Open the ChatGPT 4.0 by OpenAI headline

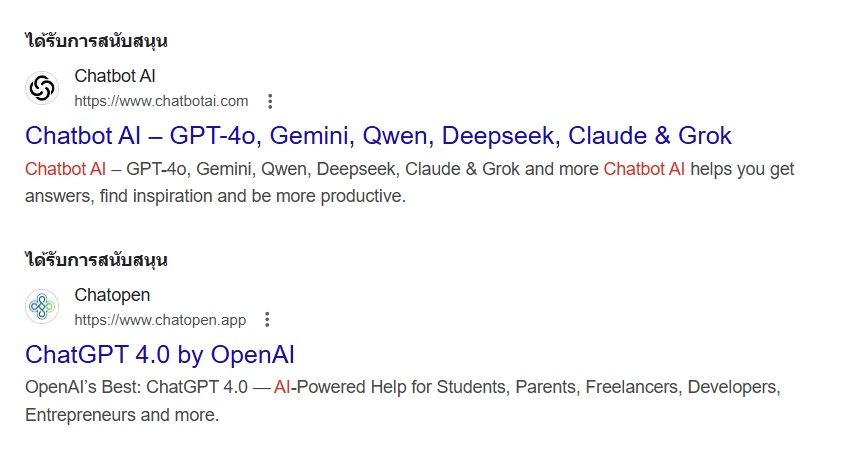coord(160,355)
